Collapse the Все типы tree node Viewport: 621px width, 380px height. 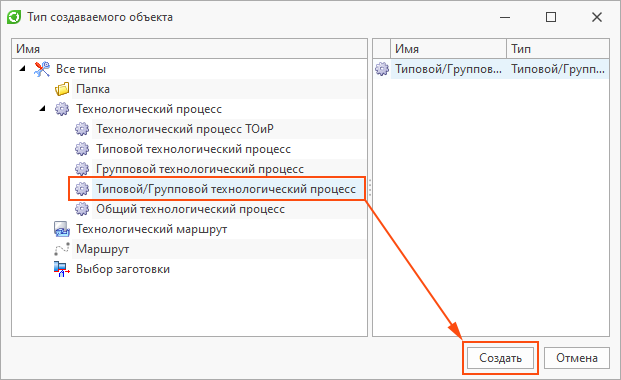pos(23,69)
